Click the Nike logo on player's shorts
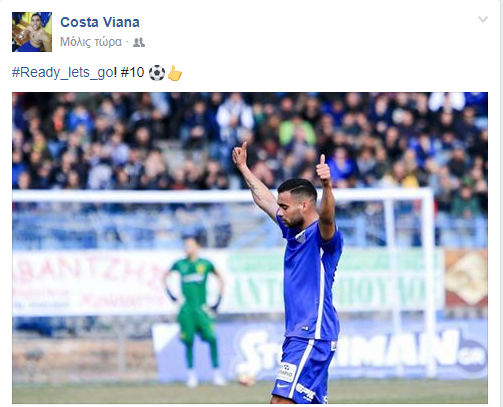 [x=283, y=385]
